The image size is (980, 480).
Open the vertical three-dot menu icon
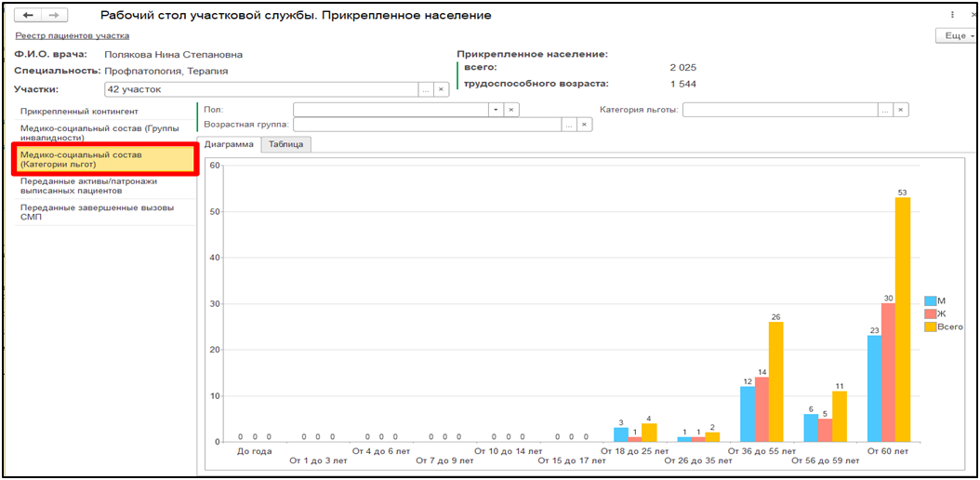[x=952, y=16]
